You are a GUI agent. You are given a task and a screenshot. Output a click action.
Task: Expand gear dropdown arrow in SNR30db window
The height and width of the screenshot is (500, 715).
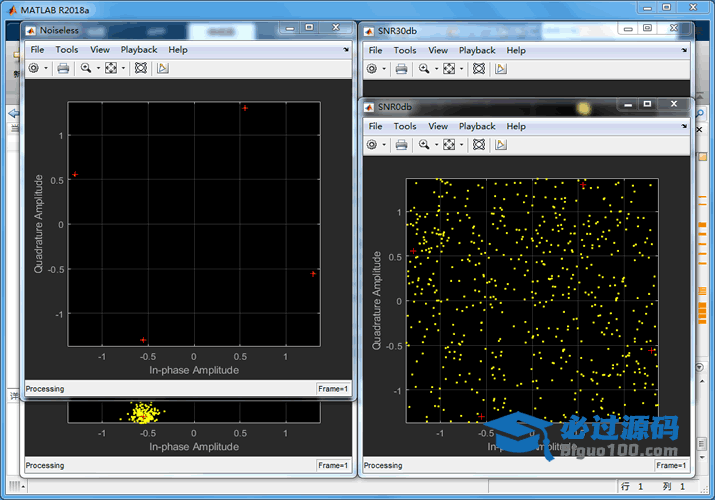384,69
